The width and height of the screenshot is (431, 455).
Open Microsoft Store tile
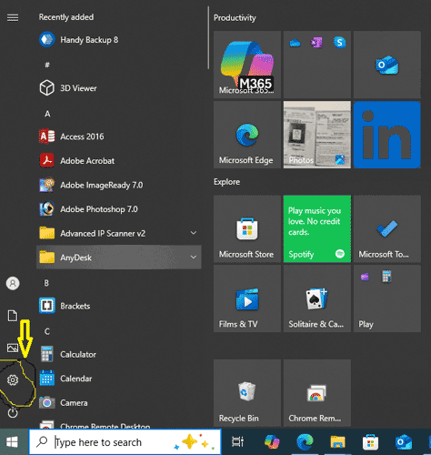247,229
